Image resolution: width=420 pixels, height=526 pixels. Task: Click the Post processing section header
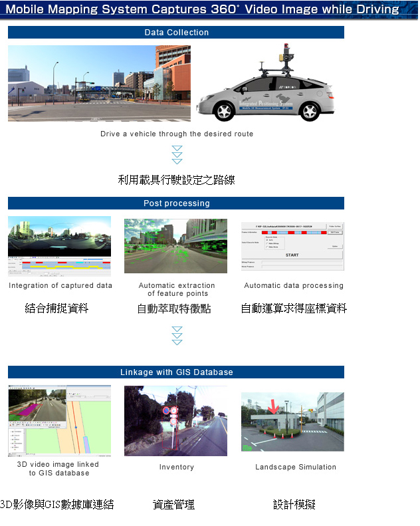coord(176,203)
